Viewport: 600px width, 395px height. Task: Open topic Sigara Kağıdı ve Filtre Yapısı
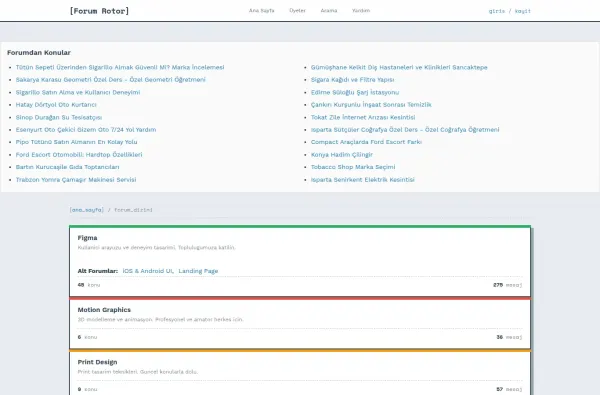(x=352, y=80)
